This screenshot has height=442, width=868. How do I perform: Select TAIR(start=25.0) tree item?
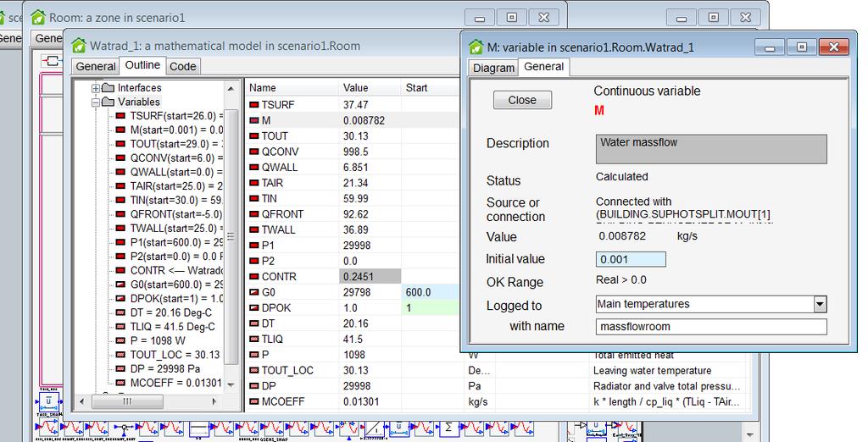click(176, 186)
